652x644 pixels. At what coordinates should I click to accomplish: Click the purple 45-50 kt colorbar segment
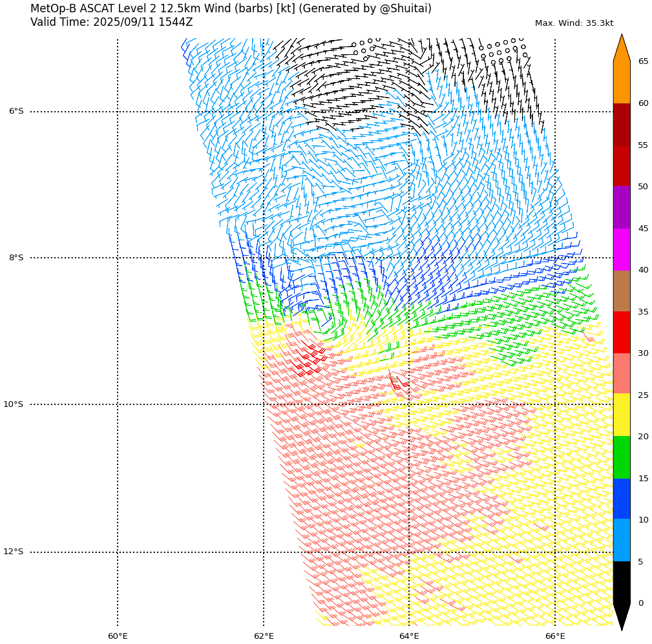622,207
